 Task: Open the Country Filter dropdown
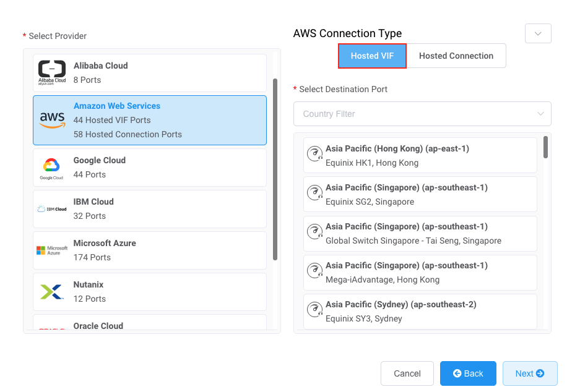(x=422, y=114)
